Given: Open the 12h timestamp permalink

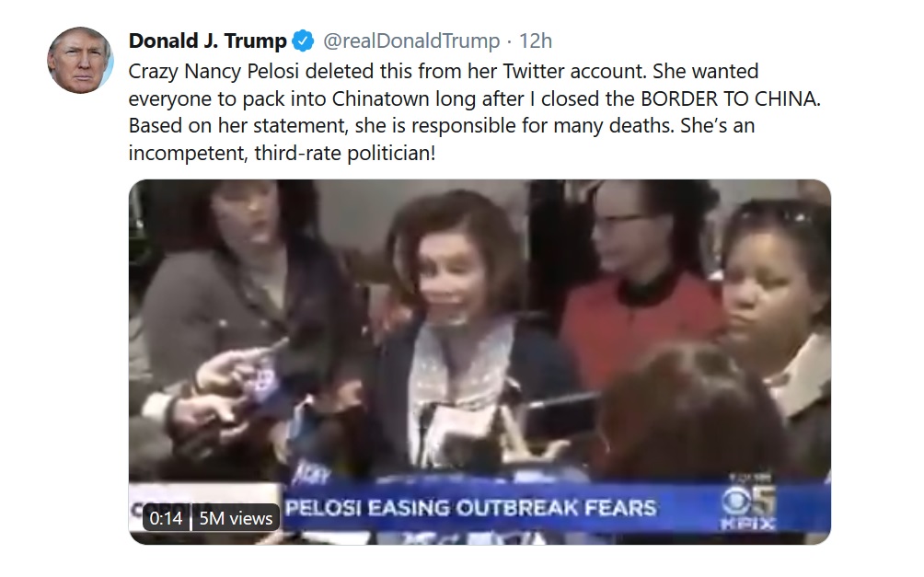Looking at the screenshot, I should pyautogui.click(x=535, y=41).
